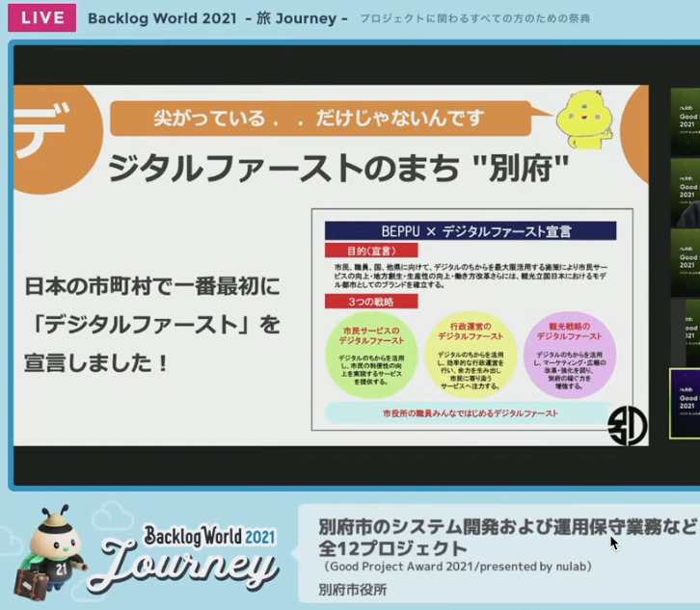
Task: Click the subtitle プロジェクトに関わるすべての方のための祭典
Action: click(475, 18)
